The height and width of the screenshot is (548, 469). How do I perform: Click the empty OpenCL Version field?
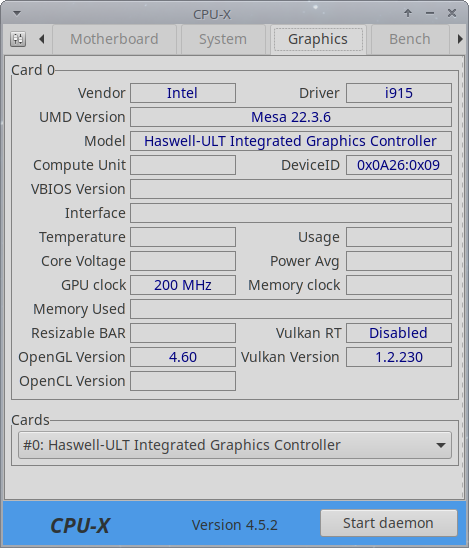183,381
